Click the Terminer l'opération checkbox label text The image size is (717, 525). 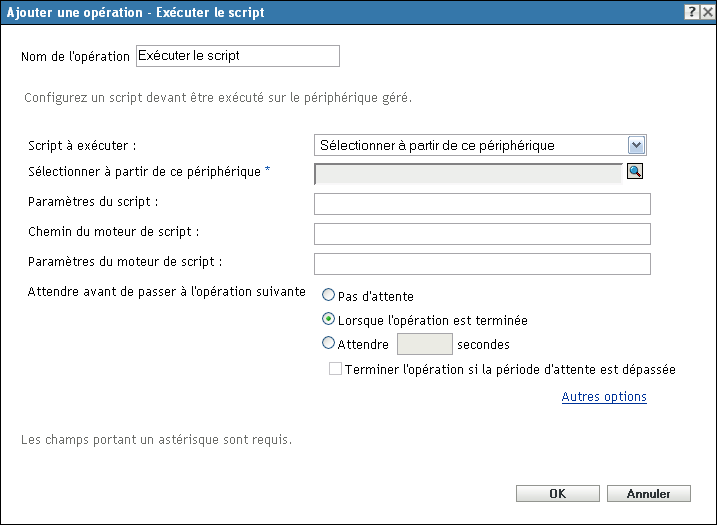(510, 370)
